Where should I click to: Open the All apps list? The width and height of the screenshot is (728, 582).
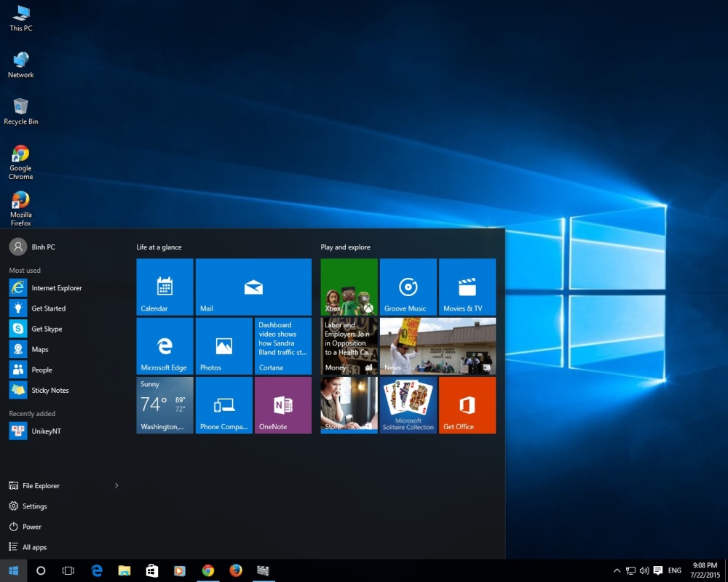tap(34, 547)
